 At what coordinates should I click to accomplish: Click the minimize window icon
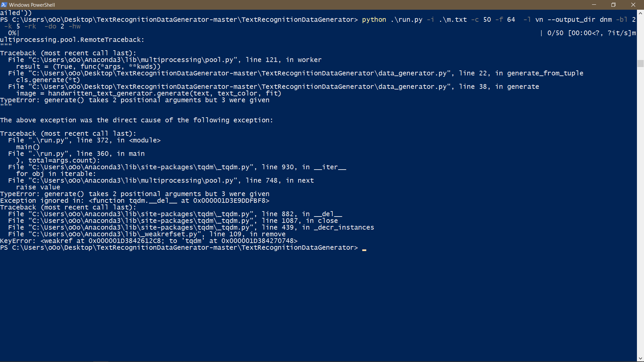click(x=594, y=5)
